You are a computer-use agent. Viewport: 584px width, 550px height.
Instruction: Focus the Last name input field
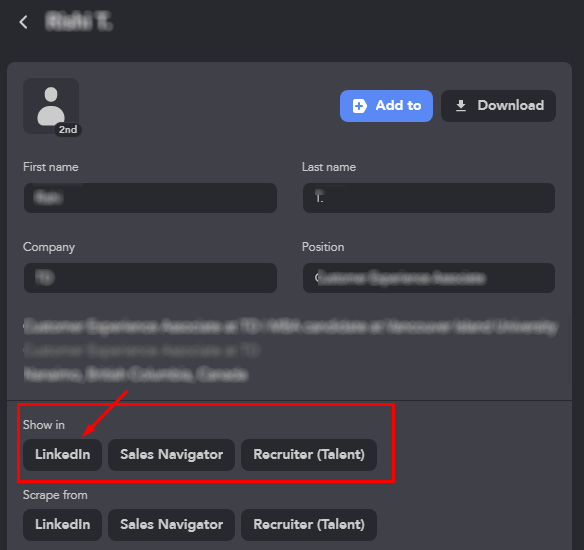429,198
